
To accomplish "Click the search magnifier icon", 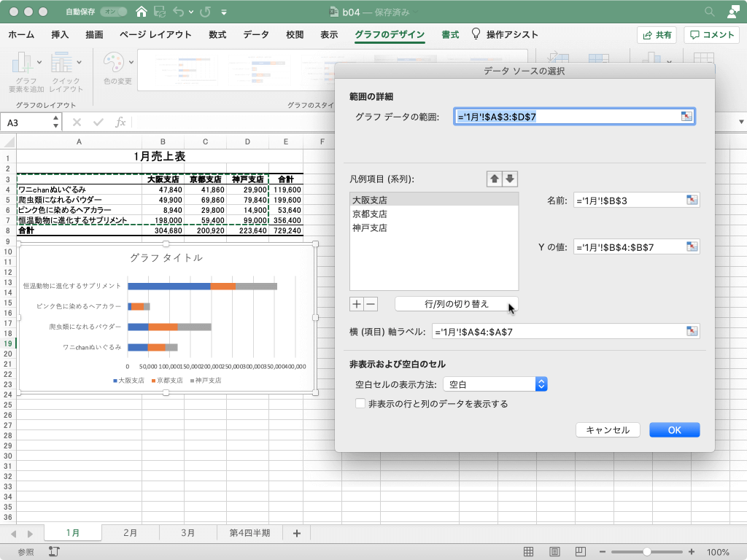I will 709,12.
